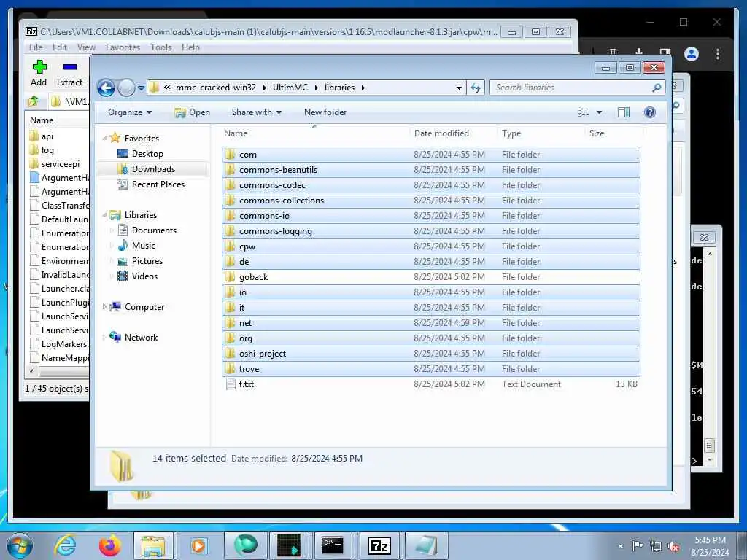Screen dimensions: 747x560
Task: Open the Help menu in 7-Zip
Action: pos(190,47)
